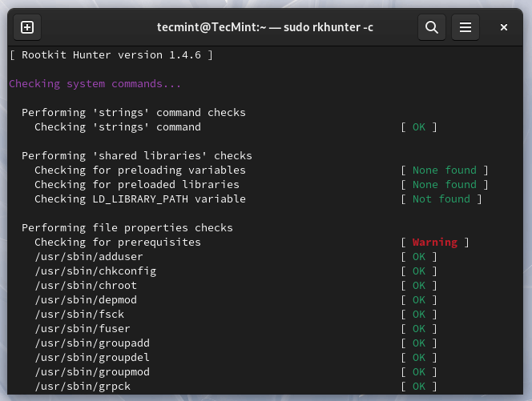Click the window title 'sudo rkhunter -c'

click(264, 27)
